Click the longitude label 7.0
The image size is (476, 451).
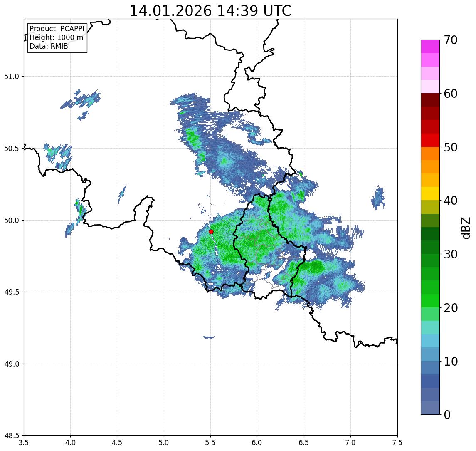tap(351, 443)
